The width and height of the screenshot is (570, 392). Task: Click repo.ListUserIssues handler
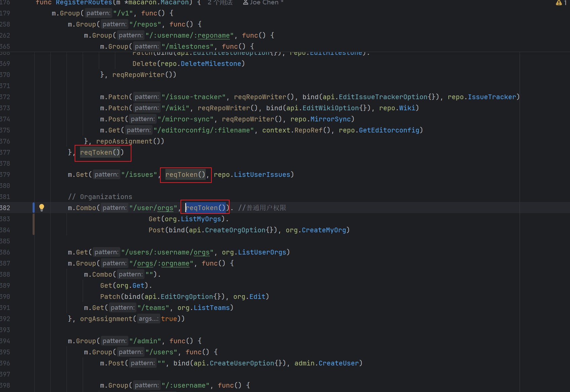coord(252,174)
